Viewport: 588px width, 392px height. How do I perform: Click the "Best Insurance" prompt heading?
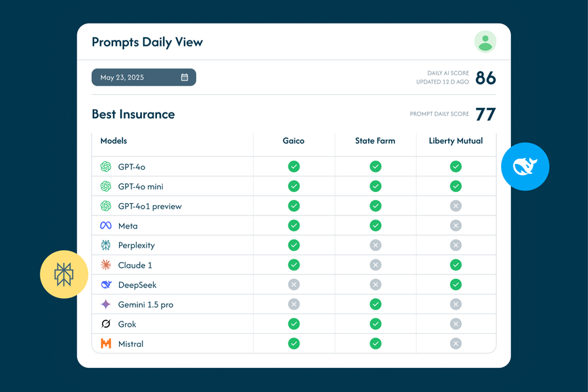[x=133, y=114]
